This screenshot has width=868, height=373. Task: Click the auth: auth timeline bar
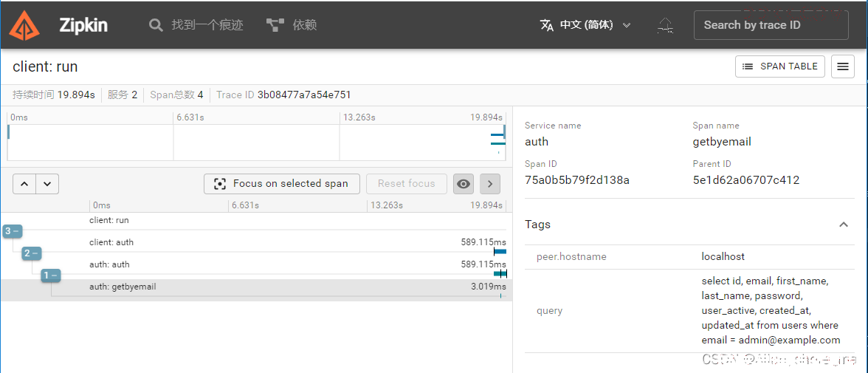pos(500,274)
